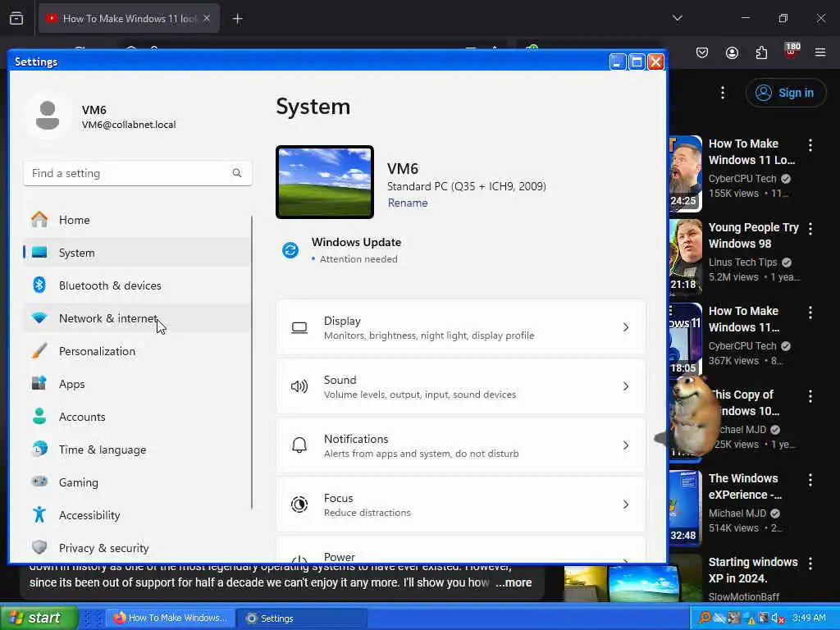840x630 pixels.
Task: Open the Young People Try Windows 98 video
Action: 753,235
